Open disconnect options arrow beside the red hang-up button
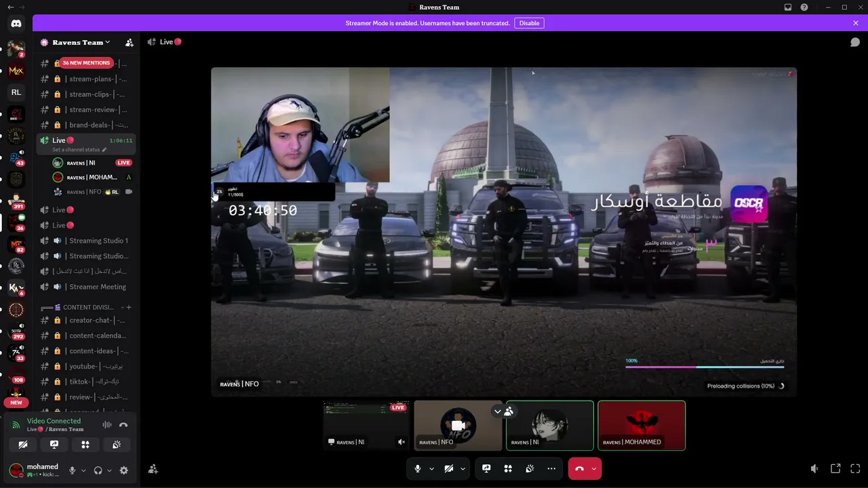868x488 pixels. click(x=594, y=469)
